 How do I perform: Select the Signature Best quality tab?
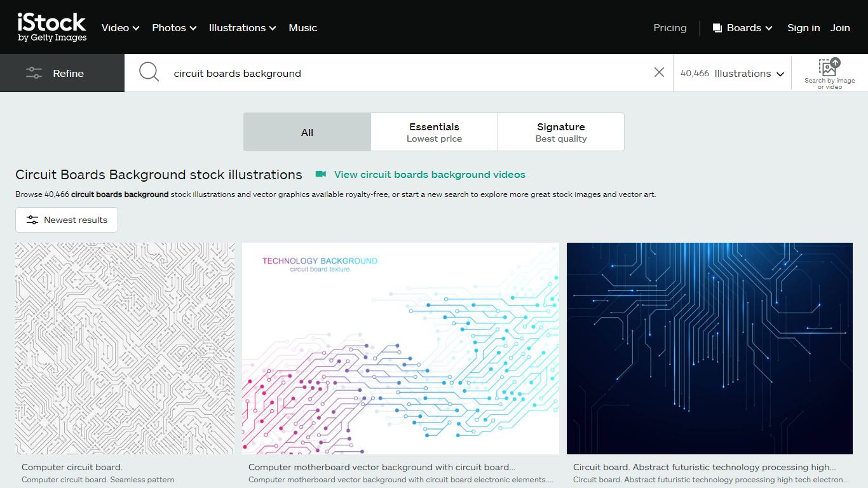[561, 132]
